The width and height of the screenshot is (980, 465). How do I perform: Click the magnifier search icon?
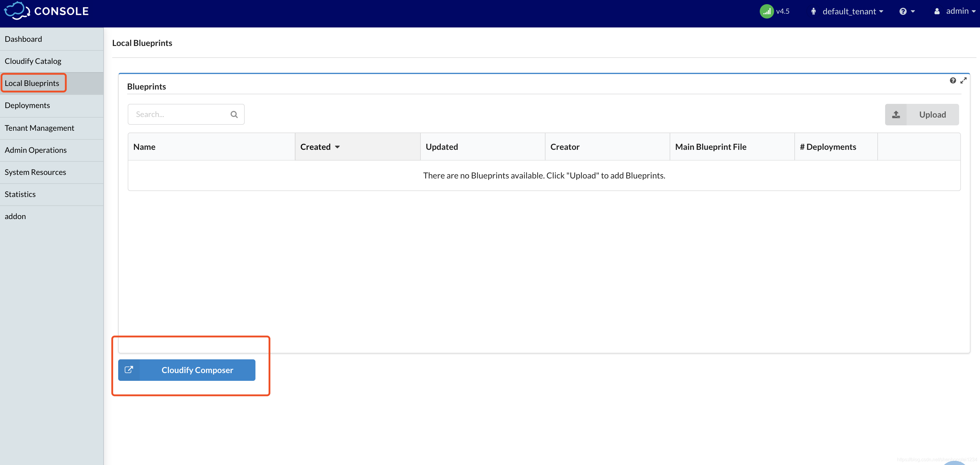click(234, 115)
